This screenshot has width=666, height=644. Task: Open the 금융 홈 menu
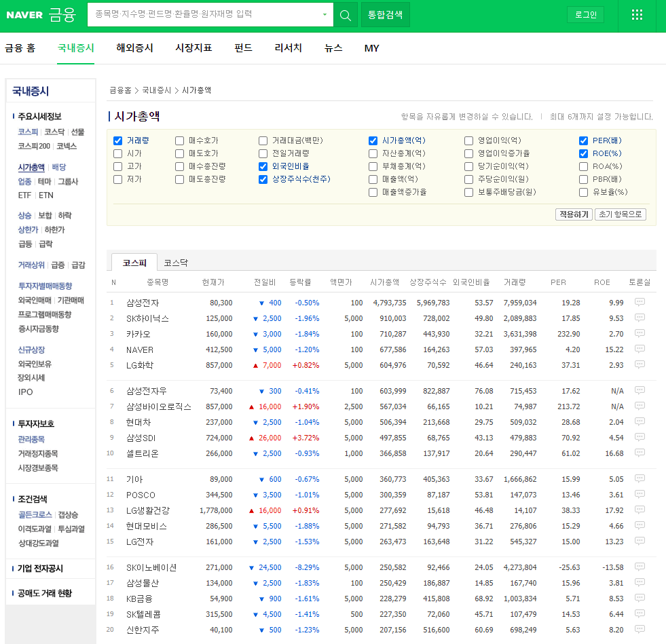coord(20,48)
